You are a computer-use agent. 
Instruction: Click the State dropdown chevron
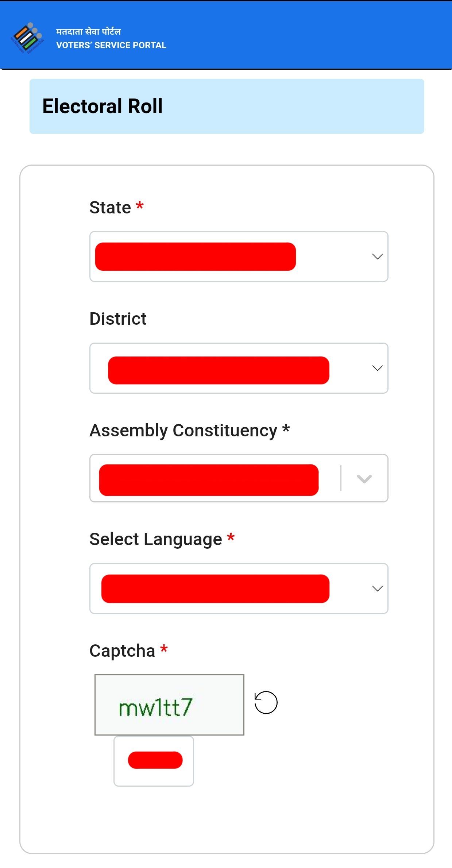(x=377, y=256)
